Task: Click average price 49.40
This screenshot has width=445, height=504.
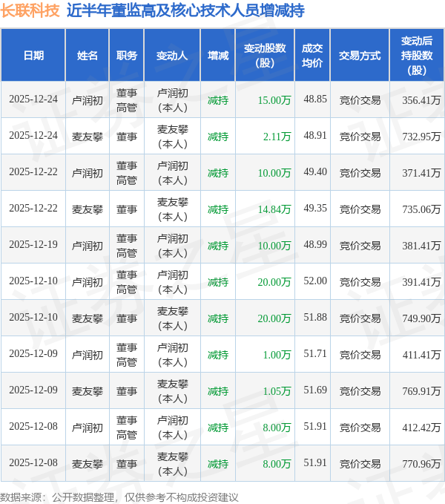Action: click(x=315, y=171)
